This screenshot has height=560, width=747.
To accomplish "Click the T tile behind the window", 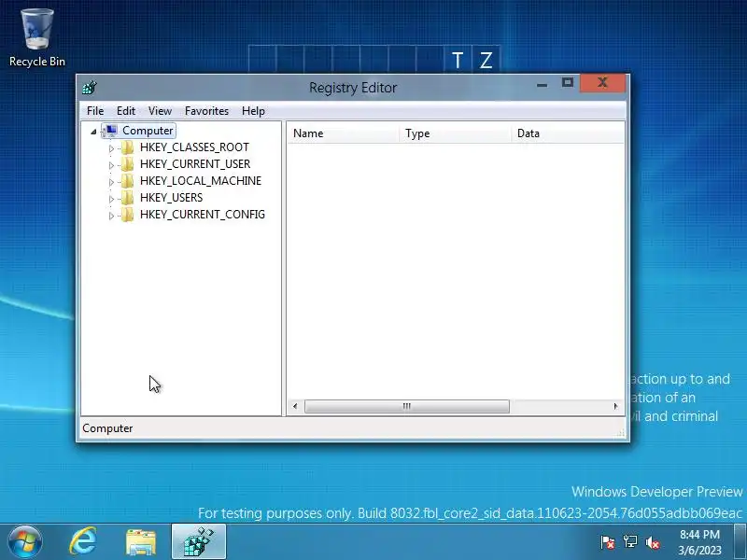I will pos(458,60).
